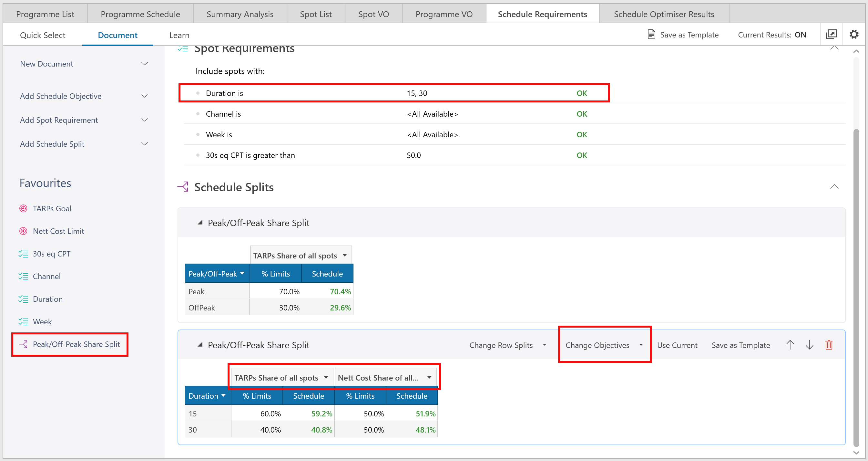This screenshot has width=868, height=461.
Task: Click Duration favourite checklist icon
Action: click(x=23, y=299)
